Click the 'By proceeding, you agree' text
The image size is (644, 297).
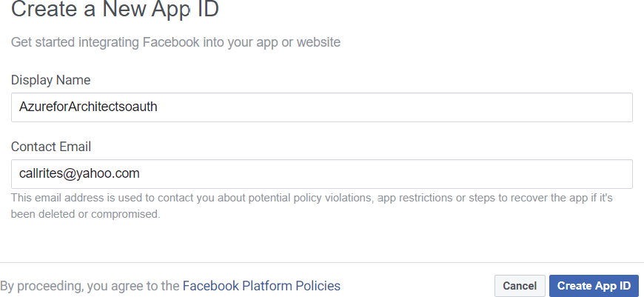point(90,286)
